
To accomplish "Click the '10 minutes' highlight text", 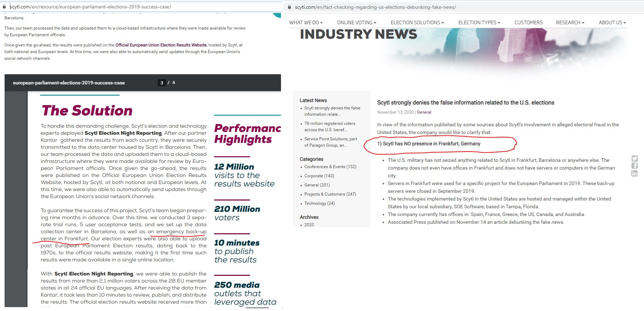I will click(237, 243).
